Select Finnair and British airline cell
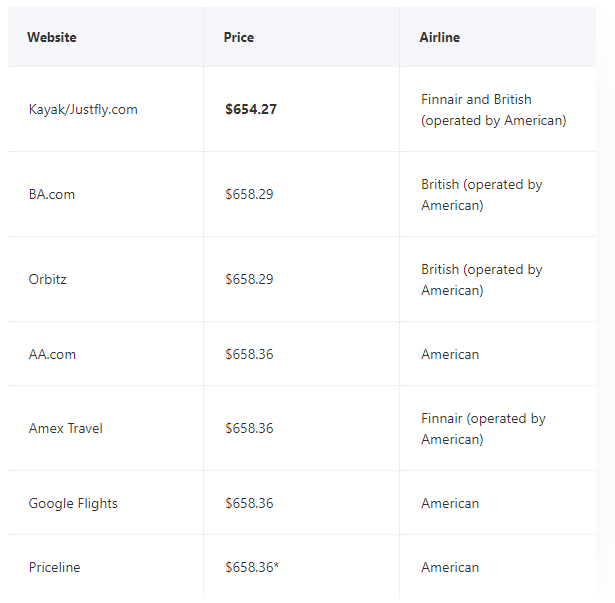615x603 pixels. [494, 110]
